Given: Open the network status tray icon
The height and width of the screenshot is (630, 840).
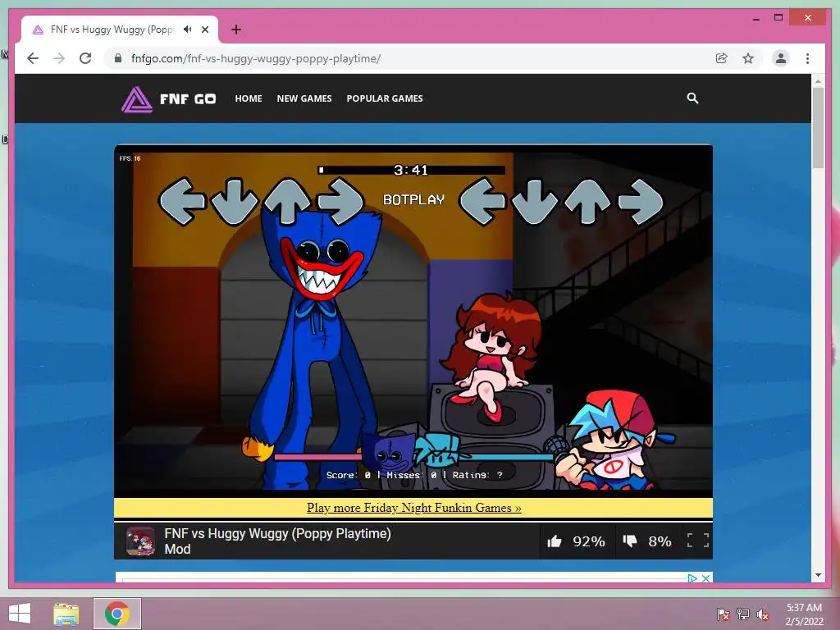Looking at the screenshot, I should tap(743, 614).
